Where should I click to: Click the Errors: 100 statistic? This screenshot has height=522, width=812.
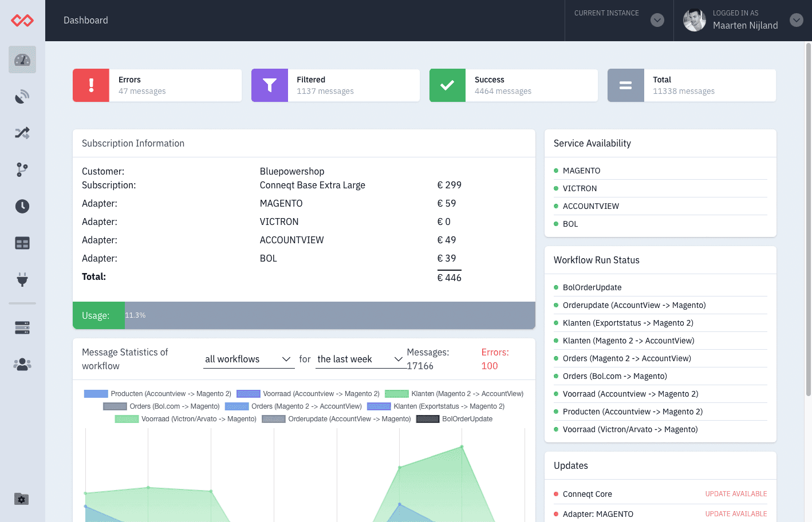[495, 359]
